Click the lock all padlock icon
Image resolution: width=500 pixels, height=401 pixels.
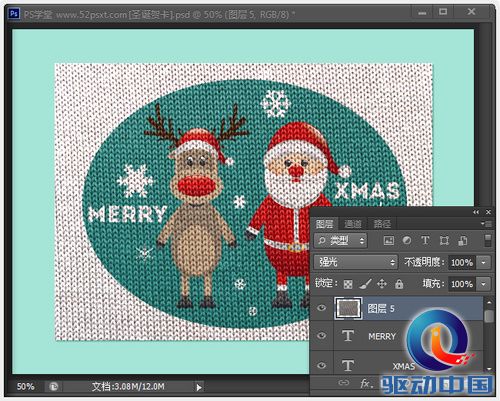tap(399, 284)
